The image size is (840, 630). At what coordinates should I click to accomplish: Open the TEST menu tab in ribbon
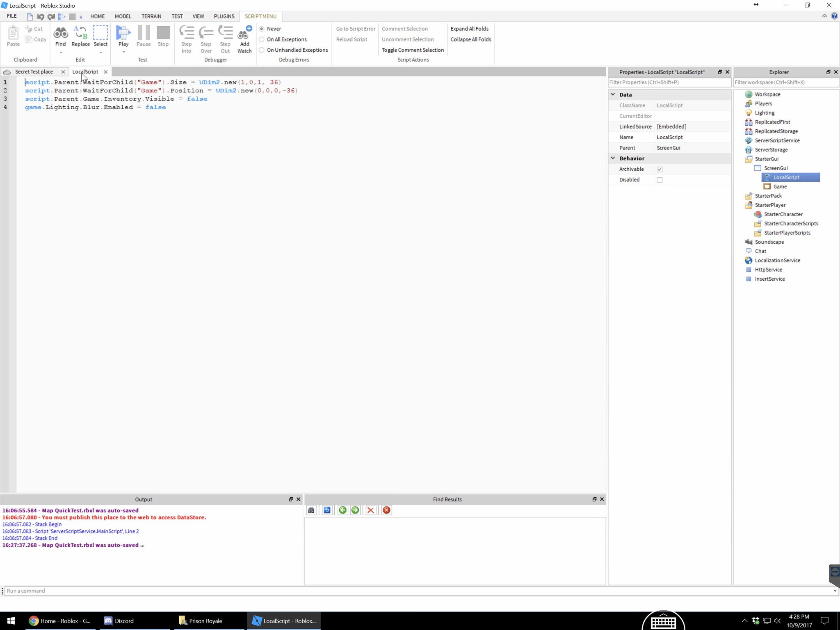[177, 16]
